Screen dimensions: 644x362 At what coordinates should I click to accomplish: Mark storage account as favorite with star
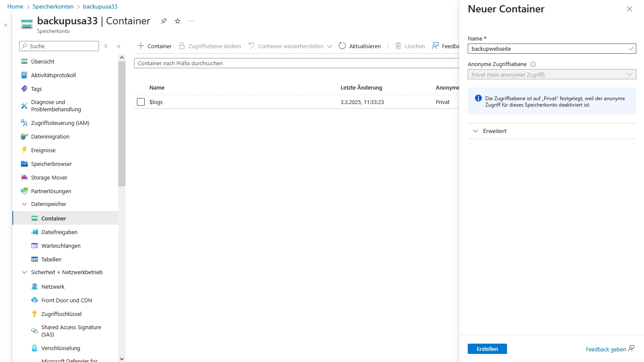coord(178,21)
